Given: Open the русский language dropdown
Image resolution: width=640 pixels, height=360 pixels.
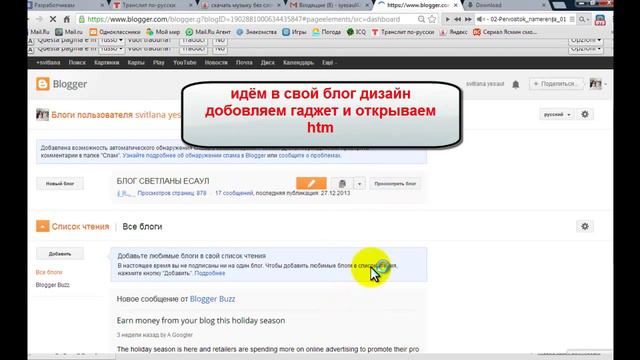Looking at the screenshot, I should tap(557, 114).
